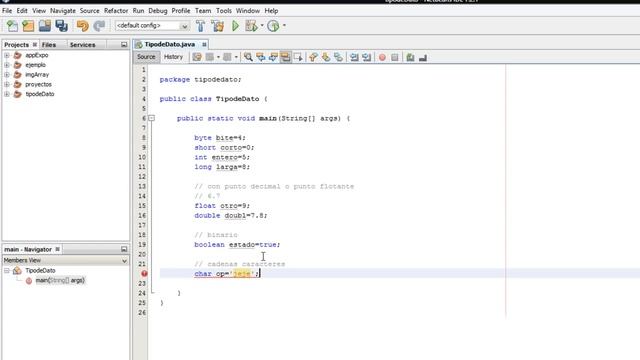This screenshot has width=640, height=360.
Task: Click the Profile Project clock icon
Action: (273, 26)
